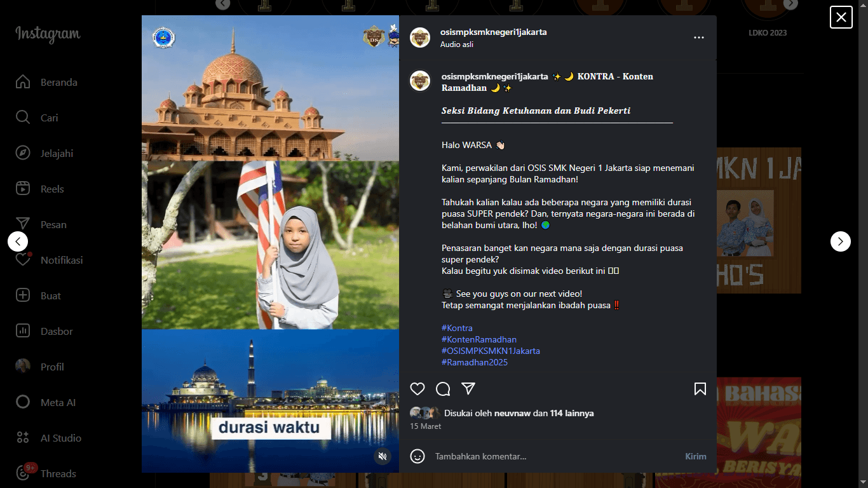
Task: Go to the previous post arrow
Action: [x=18, y=241]
